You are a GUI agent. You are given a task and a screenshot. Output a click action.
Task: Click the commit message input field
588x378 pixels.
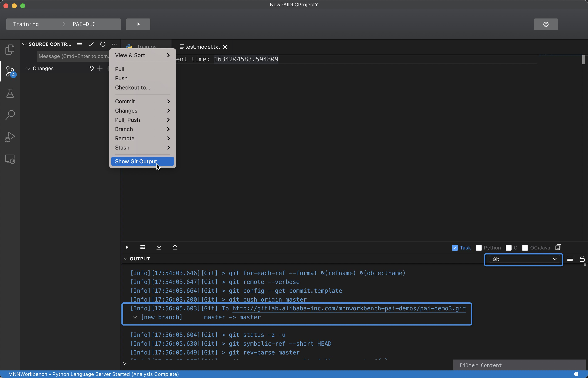coord(73,56)
